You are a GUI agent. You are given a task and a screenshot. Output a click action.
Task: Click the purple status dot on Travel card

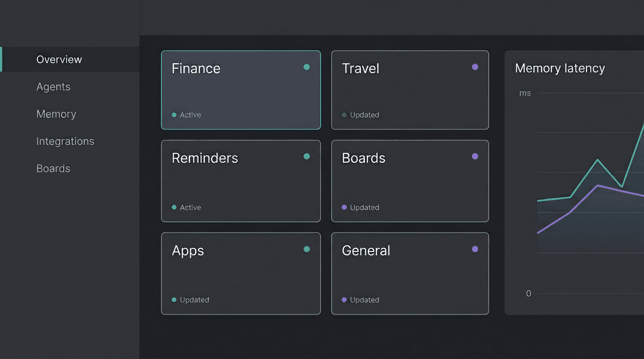[x=475, y=67]
